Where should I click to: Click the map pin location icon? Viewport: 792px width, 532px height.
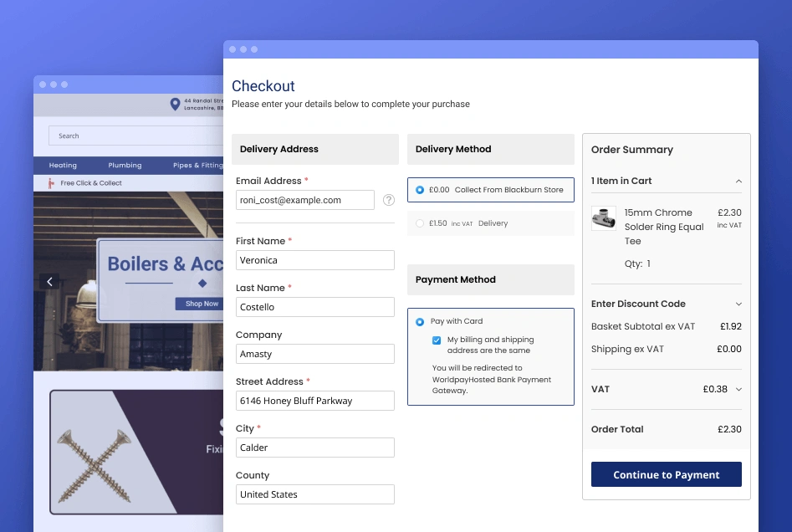point(175,105)
